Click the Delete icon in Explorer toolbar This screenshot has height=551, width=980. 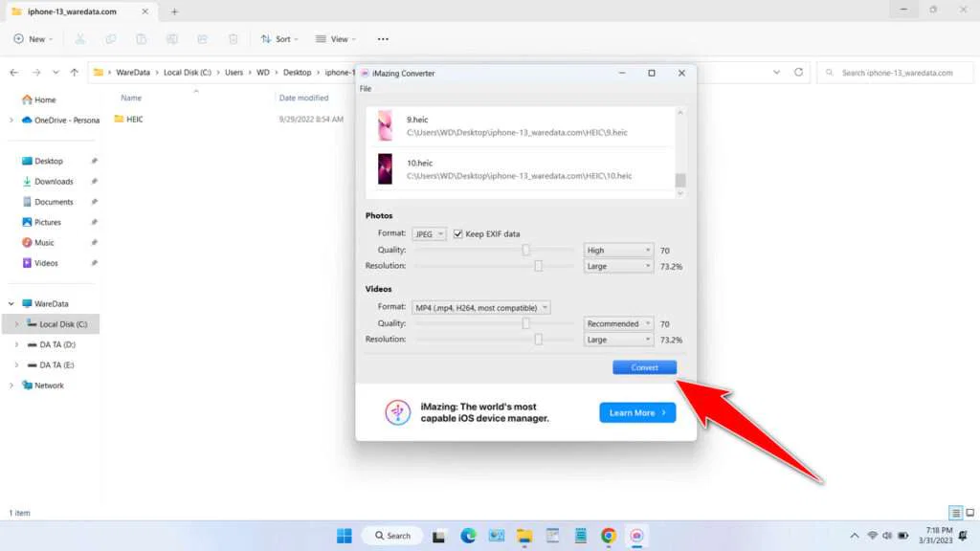click(x=233, y=38)
